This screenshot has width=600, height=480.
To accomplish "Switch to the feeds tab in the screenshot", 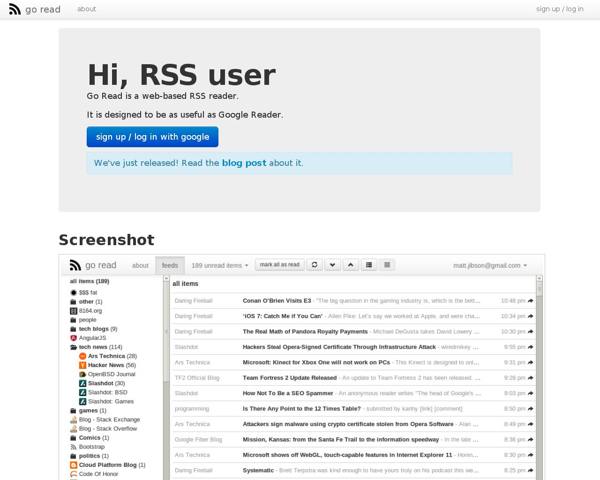I will 170,265.
